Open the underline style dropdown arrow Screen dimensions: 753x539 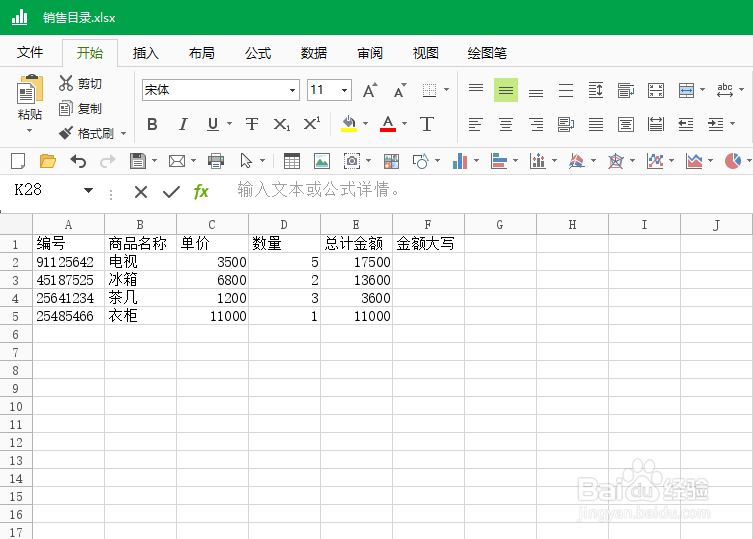229,124
